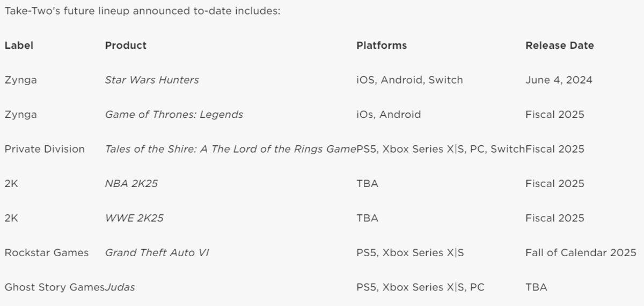Click the Product column header
644x306 pixels.
click(x=126, y=46)
